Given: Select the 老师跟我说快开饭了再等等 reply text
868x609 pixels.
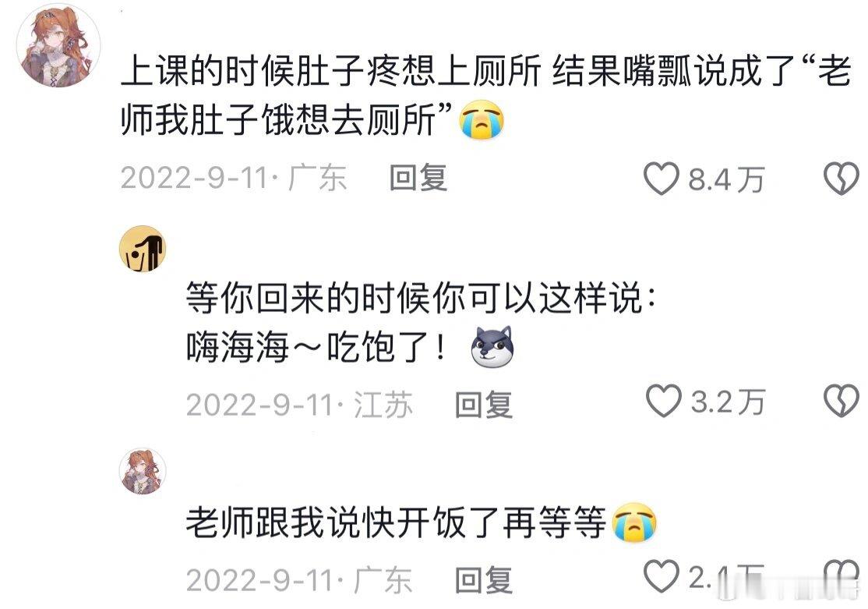Looking at the screenshot, I should point(395,522).
